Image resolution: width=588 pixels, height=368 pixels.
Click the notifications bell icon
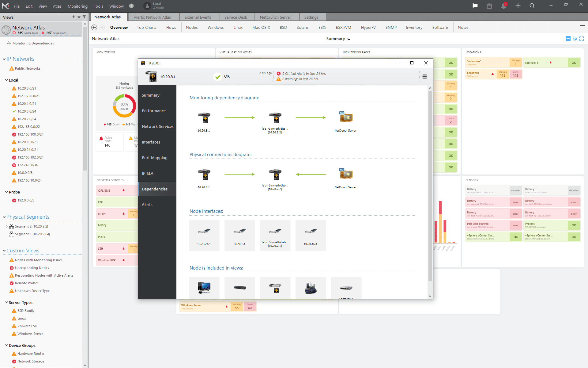(503, 6)
